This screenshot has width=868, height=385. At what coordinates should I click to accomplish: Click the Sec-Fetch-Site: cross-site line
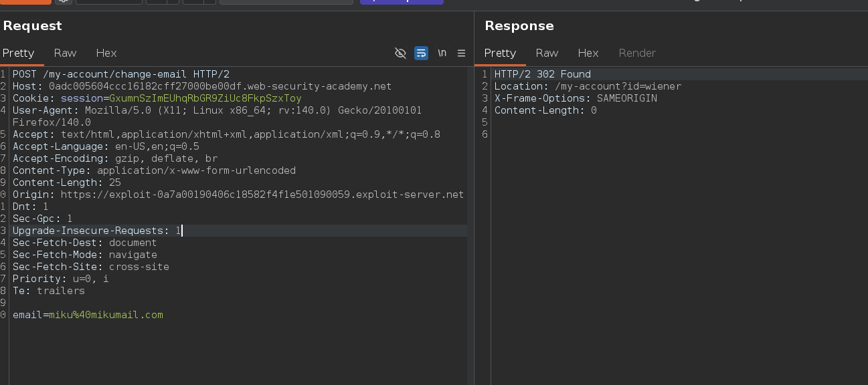[91, 267]
